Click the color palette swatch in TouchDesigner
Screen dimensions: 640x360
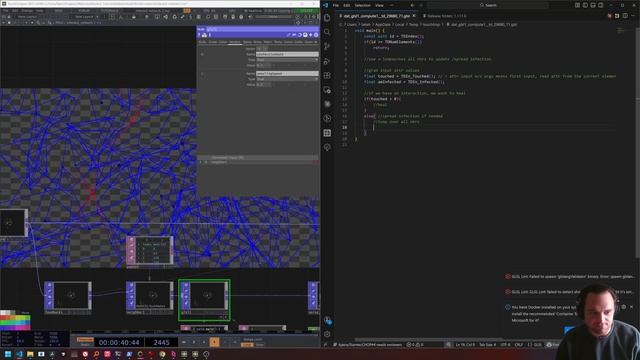[15, 321]
